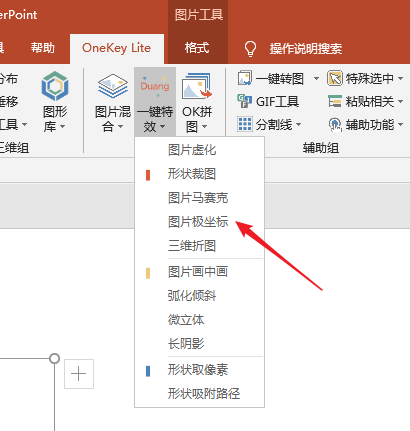
Task: Click the 操作说明搜索 search box
Action: 306,49
